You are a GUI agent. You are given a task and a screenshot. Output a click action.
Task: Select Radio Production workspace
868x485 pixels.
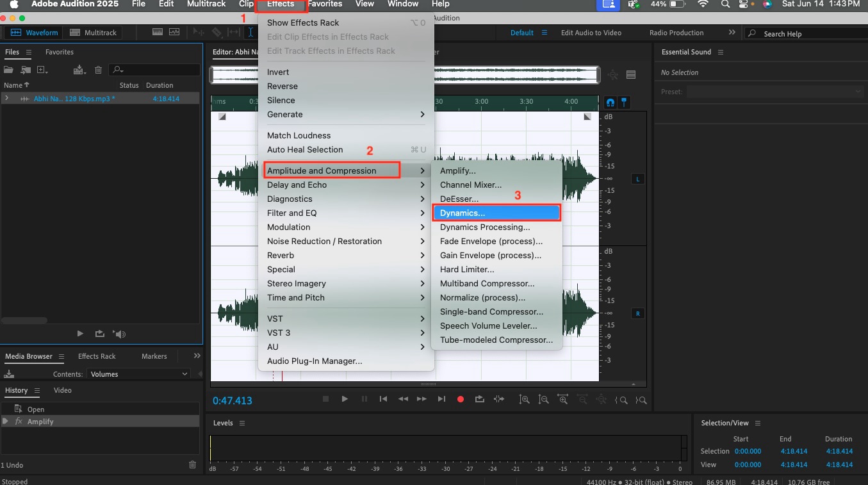click(x=676, y=32)
